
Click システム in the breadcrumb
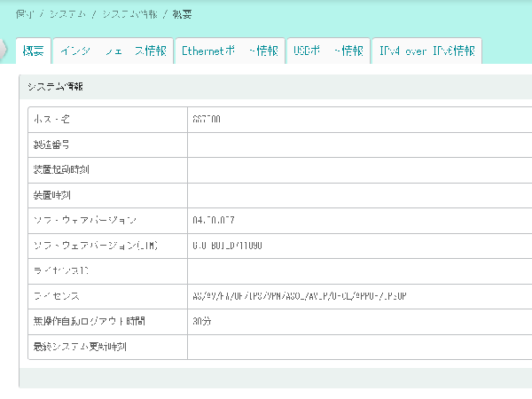67,14
